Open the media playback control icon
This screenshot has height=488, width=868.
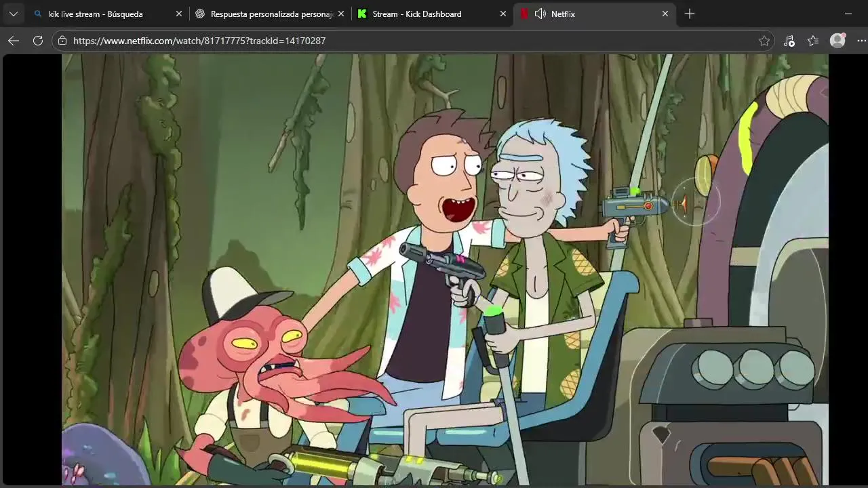pos(789,41)
